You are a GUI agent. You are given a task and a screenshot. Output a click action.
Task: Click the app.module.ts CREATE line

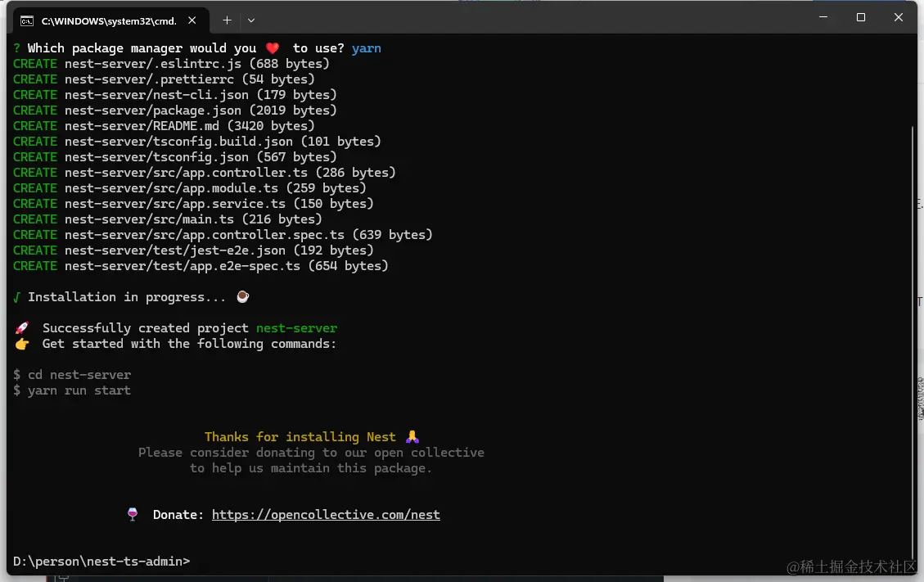click(189, 188)
